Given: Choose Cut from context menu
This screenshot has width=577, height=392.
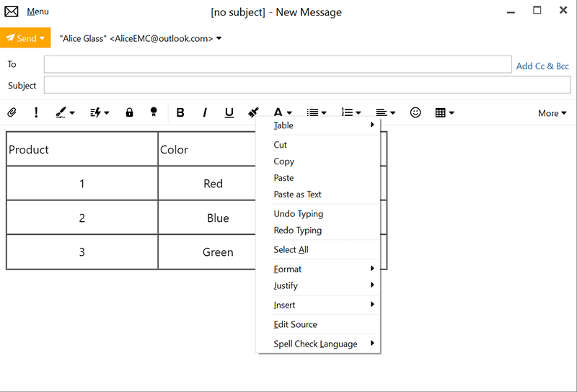Looking at the screenshot, I should (x=319, y=145).
